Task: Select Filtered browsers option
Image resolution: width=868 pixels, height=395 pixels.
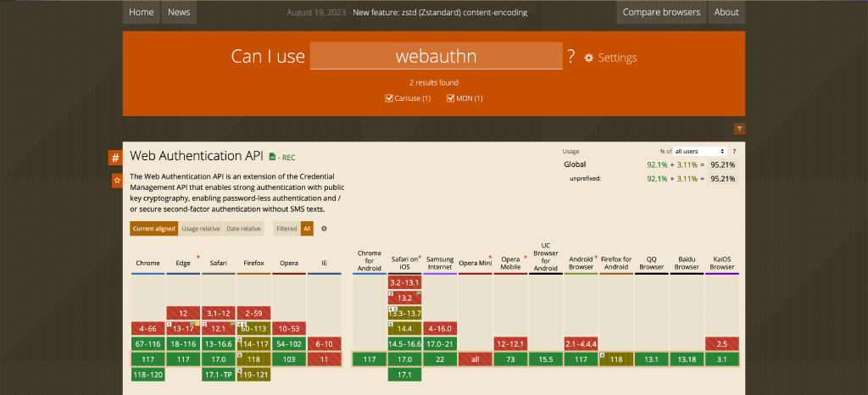Action: coord(287,229)
